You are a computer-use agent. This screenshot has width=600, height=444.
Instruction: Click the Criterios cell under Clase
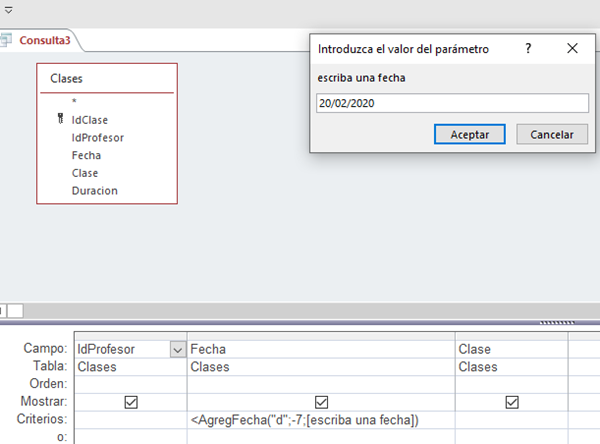click(x=512, y=420)
